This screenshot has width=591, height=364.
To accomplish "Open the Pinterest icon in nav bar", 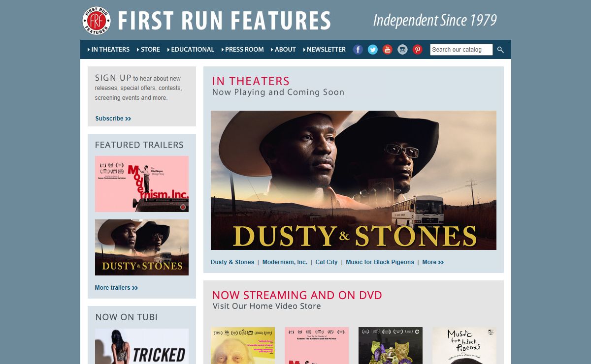I will coord(418,49).
